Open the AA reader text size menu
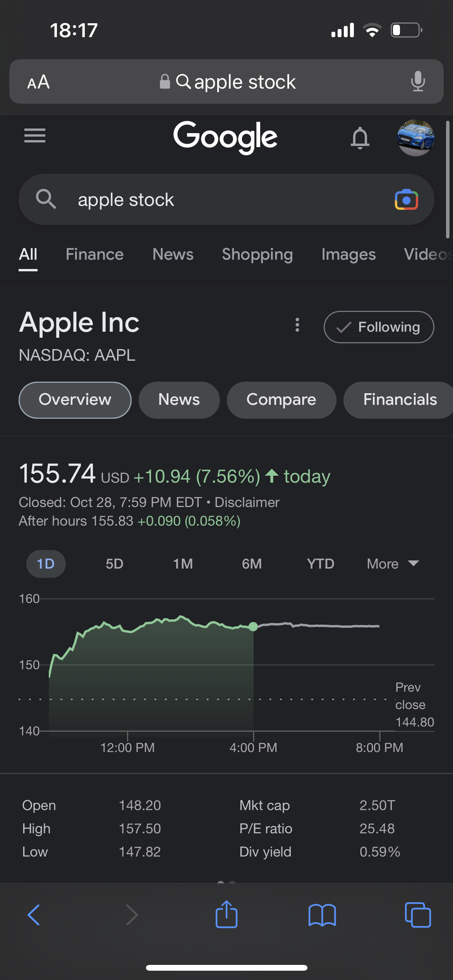 point(38,82)
